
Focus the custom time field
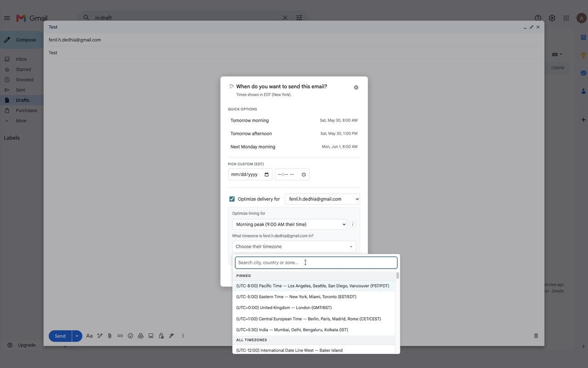pyautogui.click(x=292, y=175)
